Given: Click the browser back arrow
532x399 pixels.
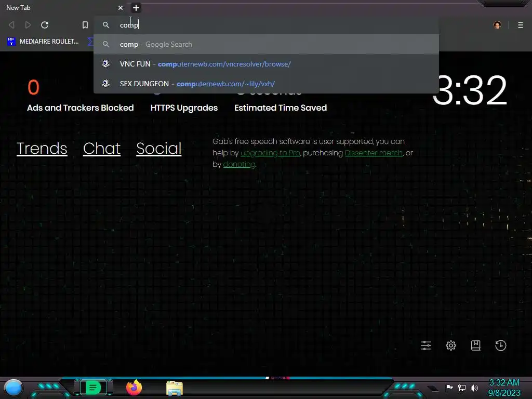Looking at the screenshot, I should pyautogui.click(x=11, y=25).
